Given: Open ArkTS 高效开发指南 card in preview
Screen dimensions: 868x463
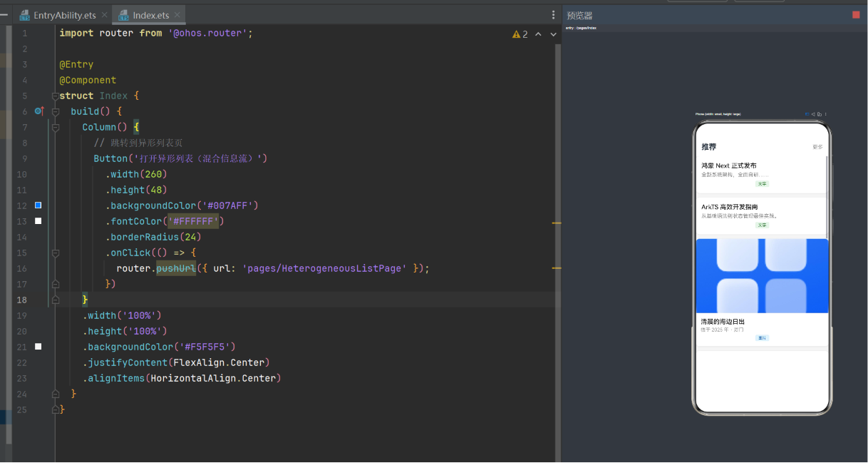Looking at the screenshot, I should pyautogui.click(x=762, y=216).
